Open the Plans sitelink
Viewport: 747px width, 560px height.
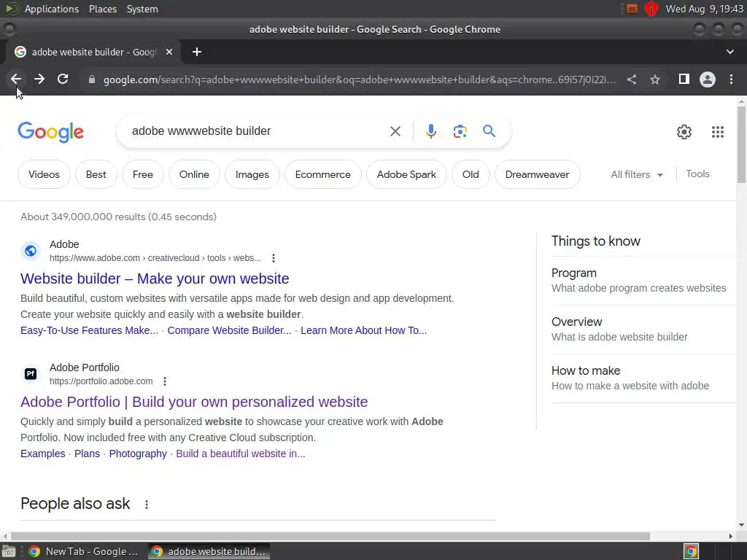click(88, 454)
